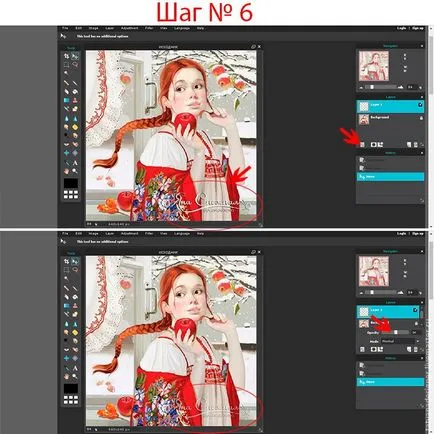The height and width of the screenshot is (434, 434).
Task: Toggle layer settings icon under the upper red arrow
Action: pyautogui.click(x=362, y=144)
